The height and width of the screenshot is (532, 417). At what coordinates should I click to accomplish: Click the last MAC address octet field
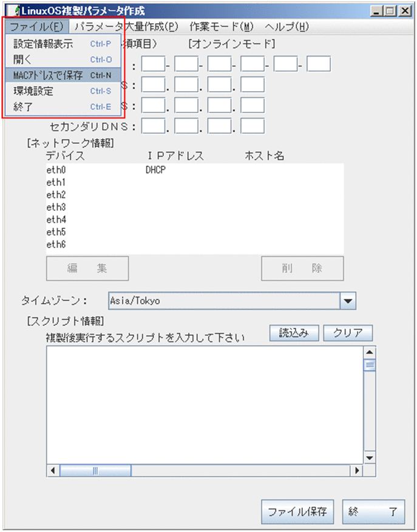coord(319,64)
